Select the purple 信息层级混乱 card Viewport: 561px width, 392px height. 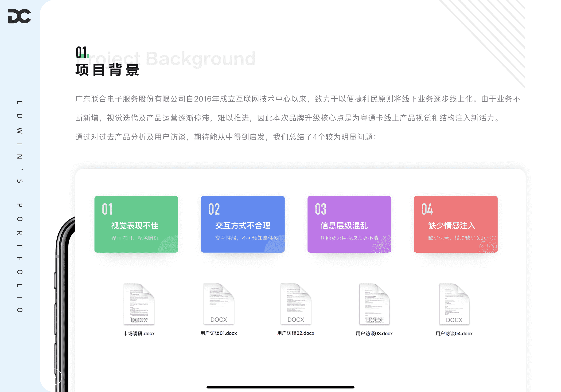(x=349, y=224)
